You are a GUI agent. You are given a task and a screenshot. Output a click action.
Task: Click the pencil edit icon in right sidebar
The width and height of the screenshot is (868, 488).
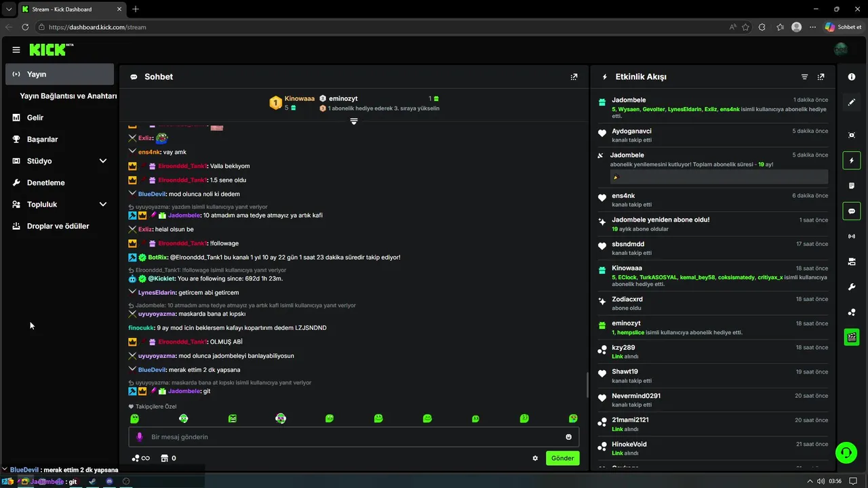[852, 102]
